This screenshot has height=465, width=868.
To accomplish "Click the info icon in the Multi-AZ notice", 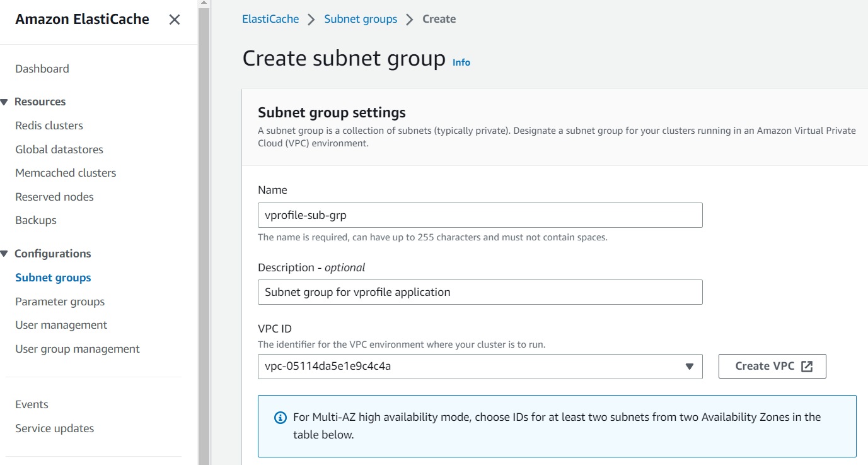I will pyautogui.click(x=279, y=416).
